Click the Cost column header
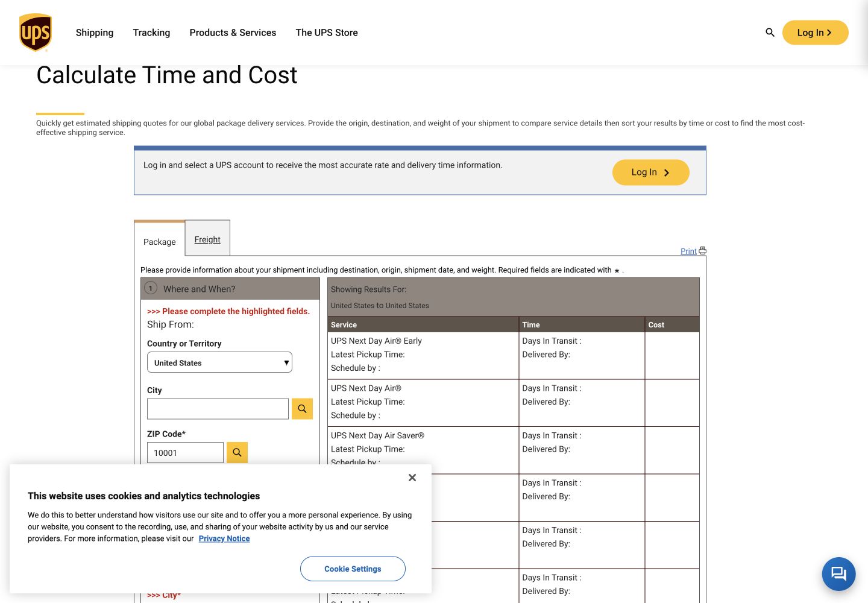This screenshot has width=868, height=603. tap(672, 324)
